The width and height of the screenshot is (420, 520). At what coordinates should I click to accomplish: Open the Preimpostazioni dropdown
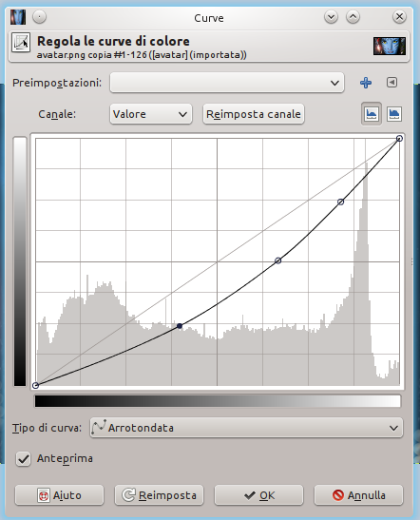click(227, 83)
